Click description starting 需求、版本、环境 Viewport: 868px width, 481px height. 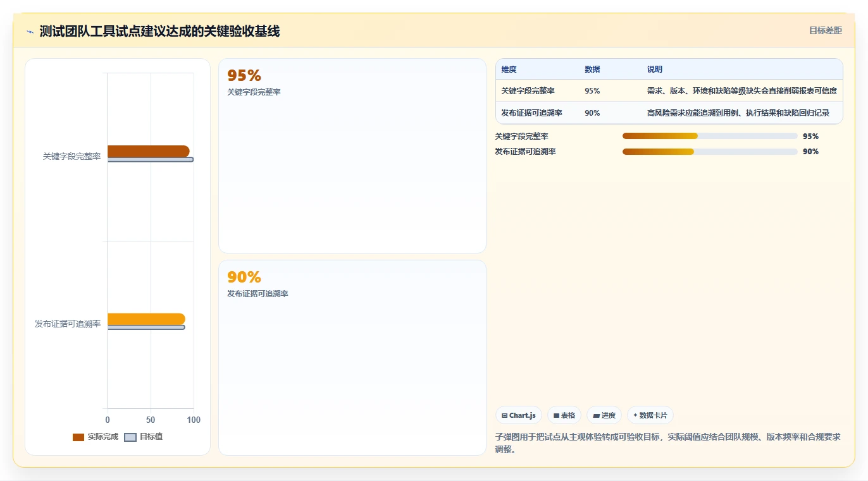click(741, 91)
